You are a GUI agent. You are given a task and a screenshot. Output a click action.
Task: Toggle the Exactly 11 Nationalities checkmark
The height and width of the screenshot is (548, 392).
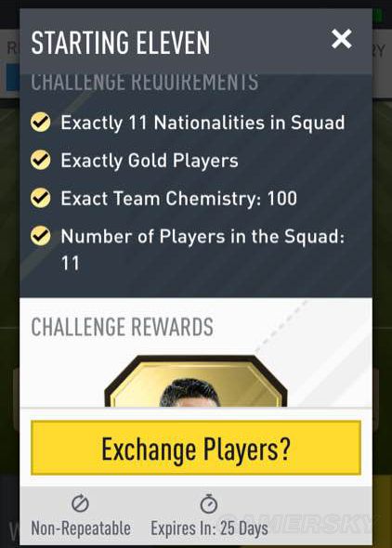41,122
